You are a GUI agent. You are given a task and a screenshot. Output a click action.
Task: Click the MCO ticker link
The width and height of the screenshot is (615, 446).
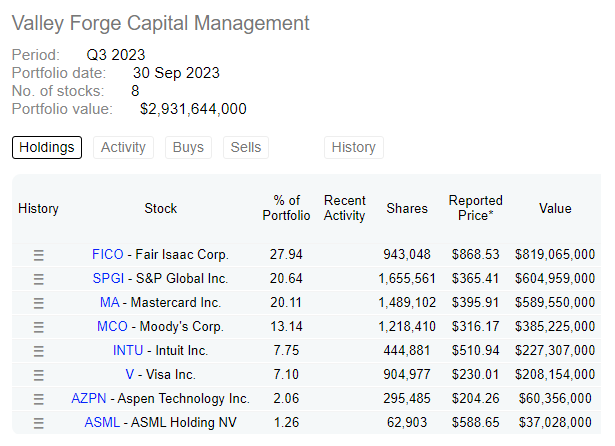tap(112, 327)
